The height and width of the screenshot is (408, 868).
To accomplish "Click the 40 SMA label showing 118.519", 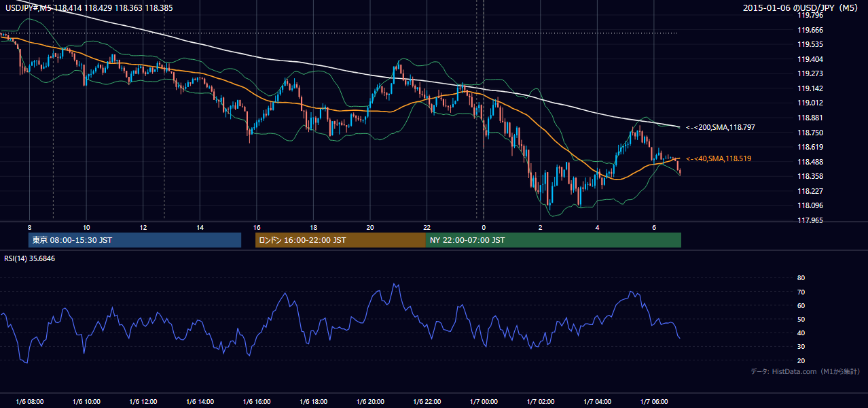I will pos(719,158).
